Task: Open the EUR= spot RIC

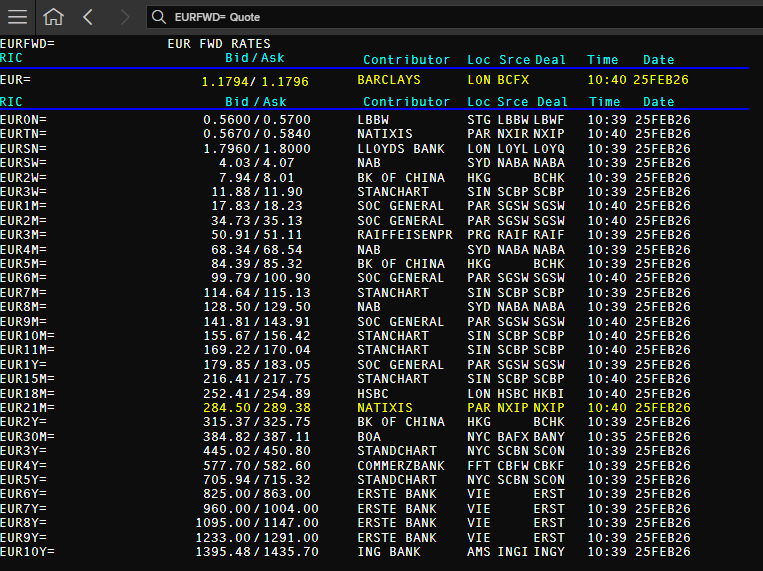Action: pos(16,80)
